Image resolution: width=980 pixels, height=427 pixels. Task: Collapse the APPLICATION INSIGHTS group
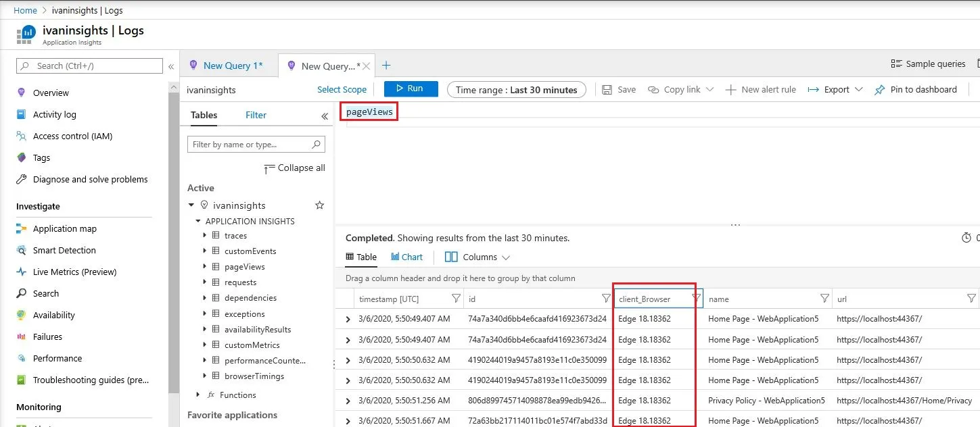[x=198, y=221]
